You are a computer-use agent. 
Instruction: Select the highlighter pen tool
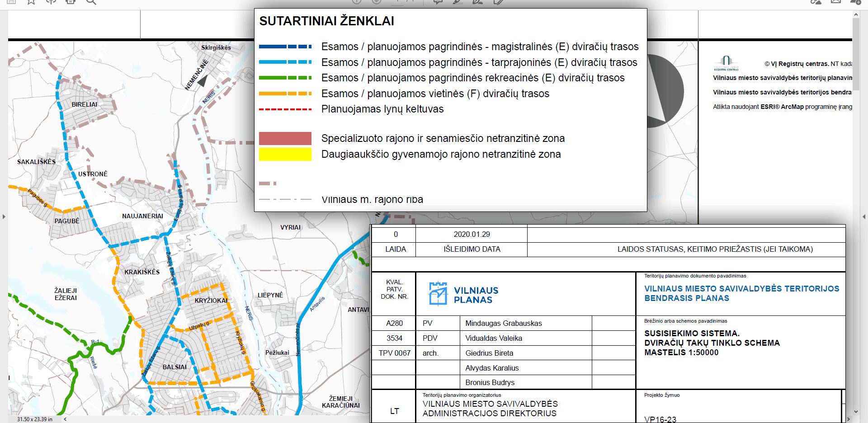click(x=458, y=1)
